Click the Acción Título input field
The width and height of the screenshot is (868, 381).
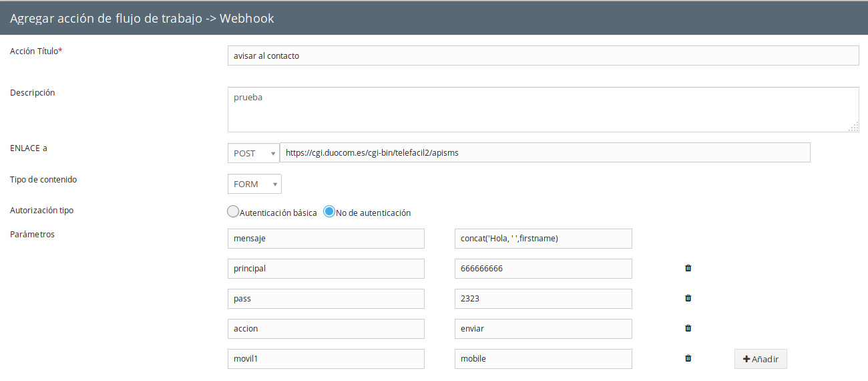pyautogui.click(x=542, y=55)
